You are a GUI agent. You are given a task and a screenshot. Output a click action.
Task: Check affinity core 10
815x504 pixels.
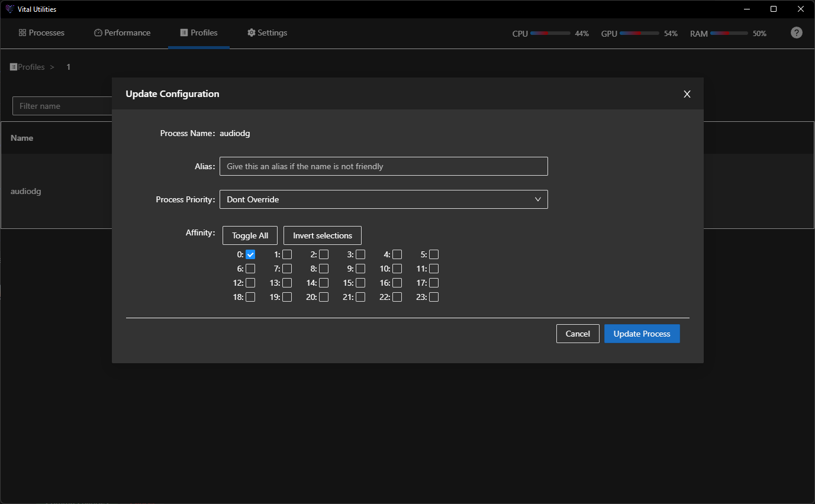(x=397, y=269)
